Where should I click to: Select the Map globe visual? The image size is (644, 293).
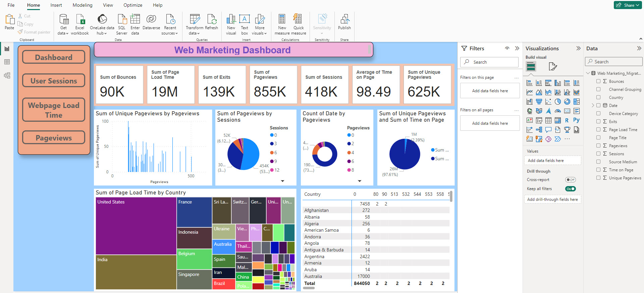(530, 111)
